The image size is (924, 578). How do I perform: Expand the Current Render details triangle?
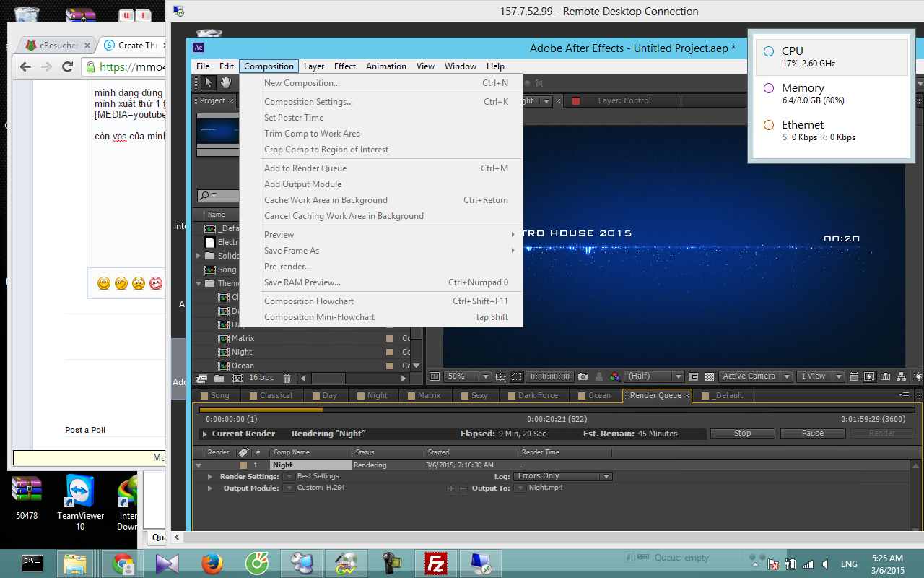pyautogui.click(x=205, y=434)
